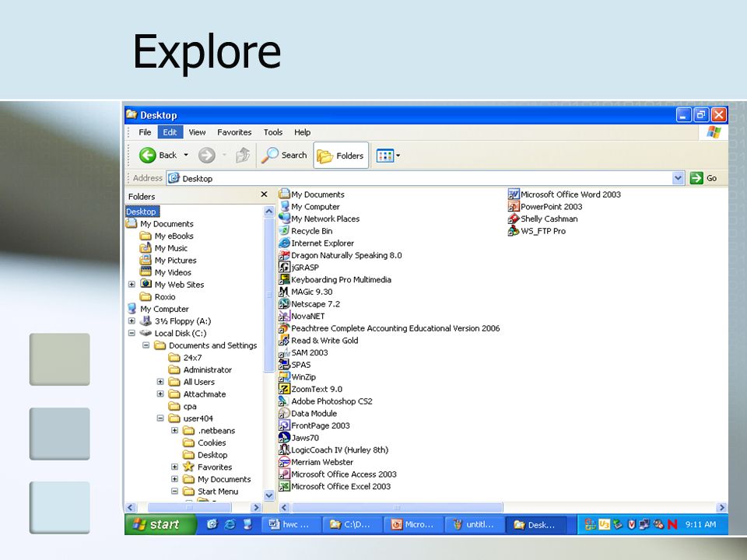Open the Favorites menu
The width and height of the screenshot is (747, 560).
[234, 132]
